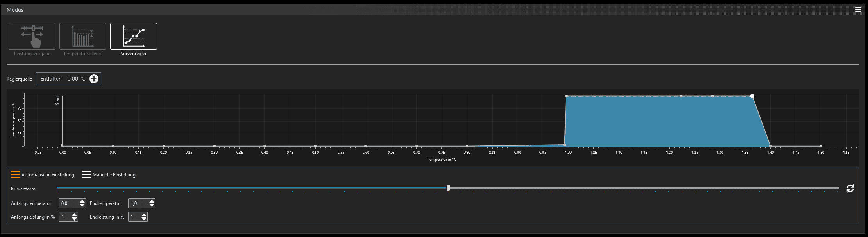Decrease Anfangsleistung with down arrow

click(x=75, y=219)
